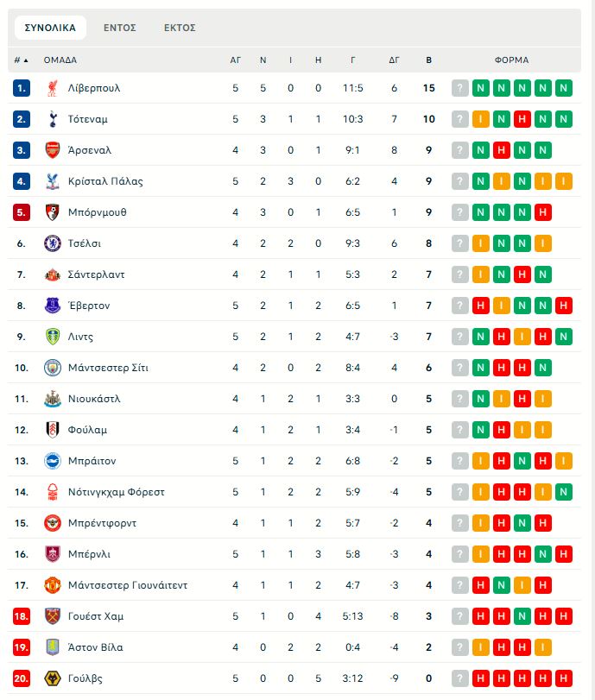595x700 pixels.
Task: Open the Λίβερπουλ team link
Action: (x=94, y=88)
